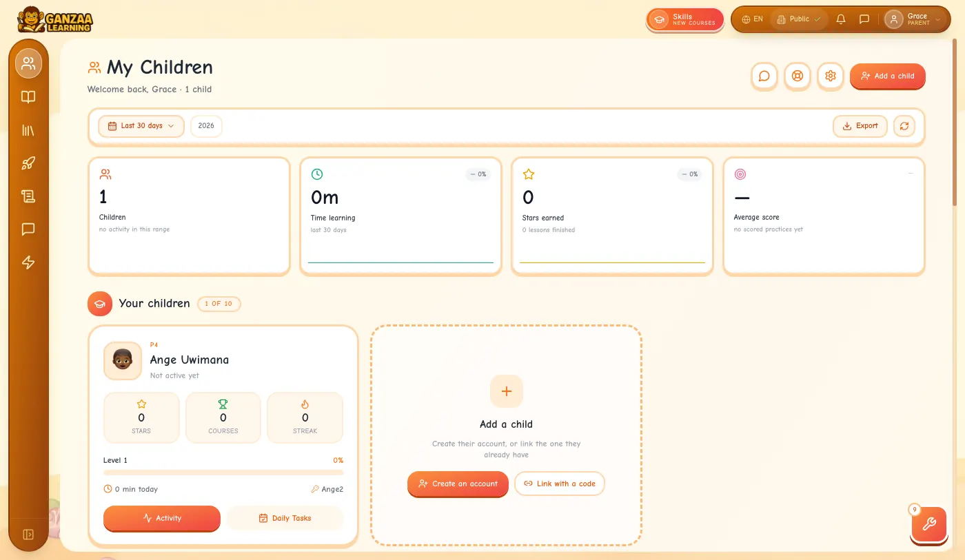The width and height of the screenshot is (965, 560).
Task: Click the Time learning stat card
Action: [x=400, y=216]
